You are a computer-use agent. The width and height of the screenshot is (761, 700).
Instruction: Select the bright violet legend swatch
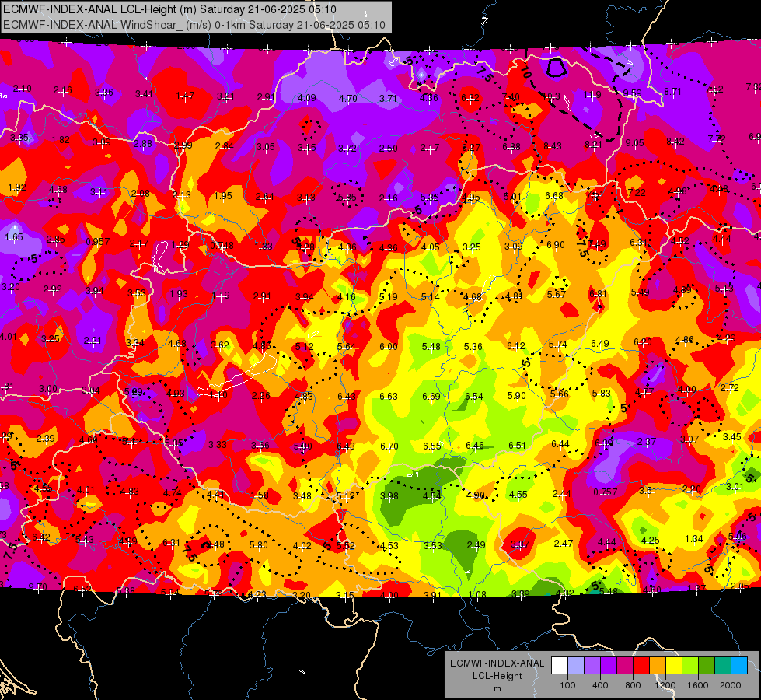coord(609,666)
